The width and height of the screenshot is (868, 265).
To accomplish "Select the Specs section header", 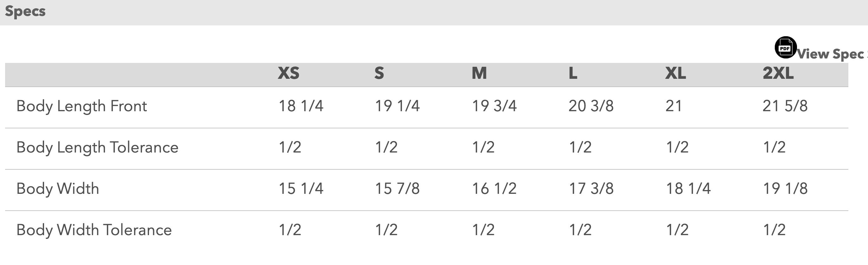I will point(25,11).
